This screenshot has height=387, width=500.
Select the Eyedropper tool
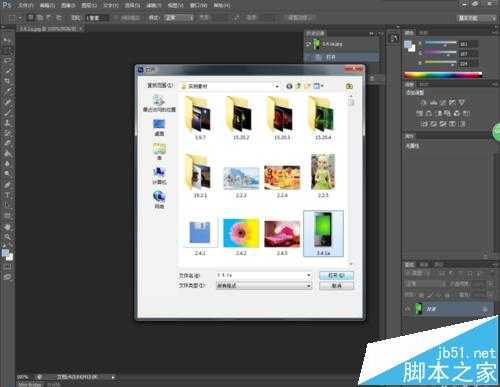pos(7,91)
